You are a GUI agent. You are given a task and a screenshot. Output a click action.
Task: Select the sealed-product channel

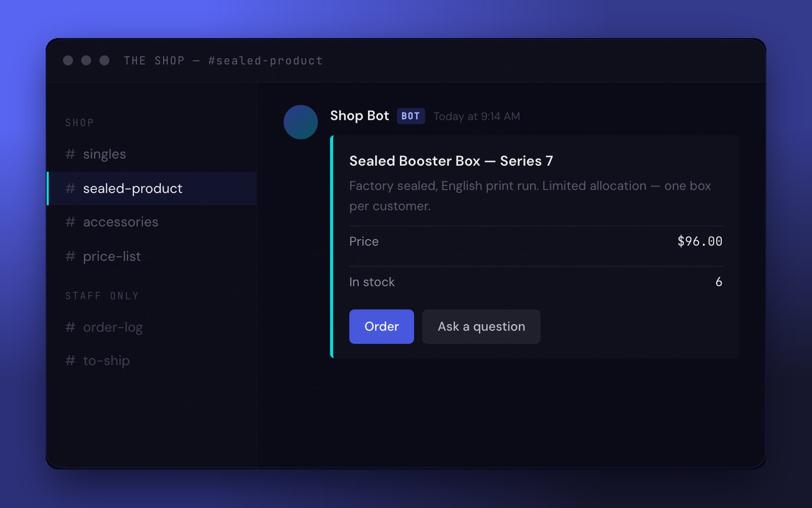coord(151,188)
